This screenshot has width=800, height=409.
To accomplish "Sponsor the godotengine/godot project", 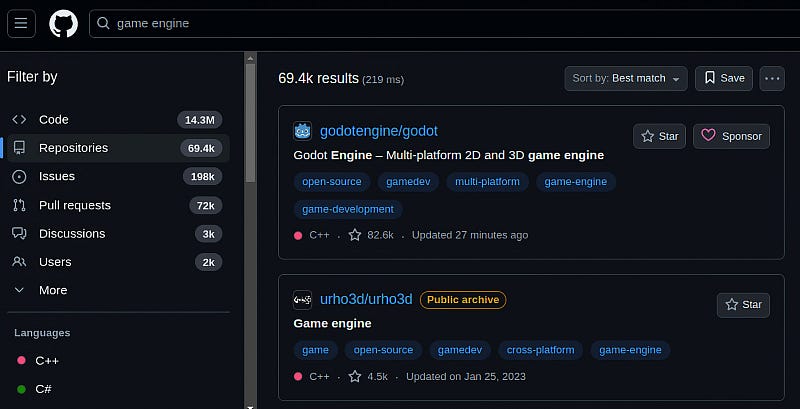I will click(732, 136).
